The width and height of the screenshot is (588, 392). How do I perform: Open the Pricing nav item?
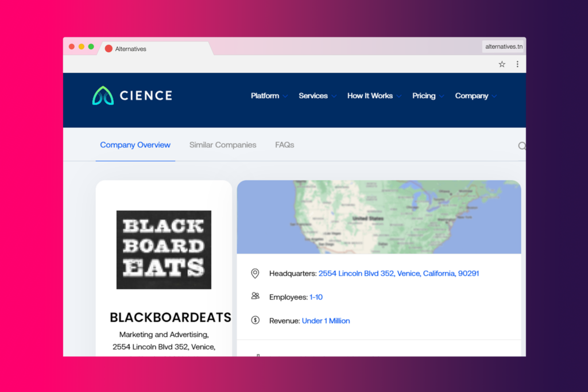pos(424,96)
